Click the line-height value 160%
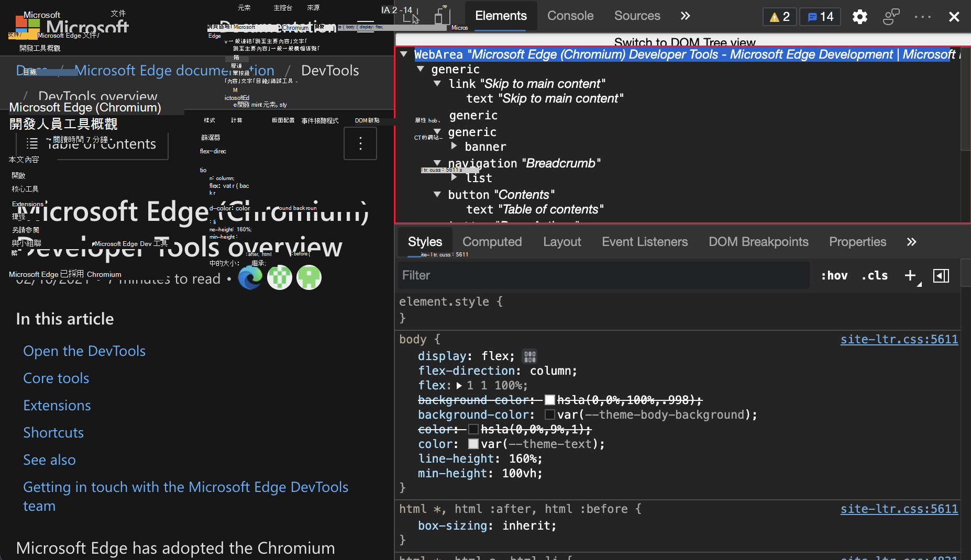This screenshot has width=971, height=560. tap(522, 459)
